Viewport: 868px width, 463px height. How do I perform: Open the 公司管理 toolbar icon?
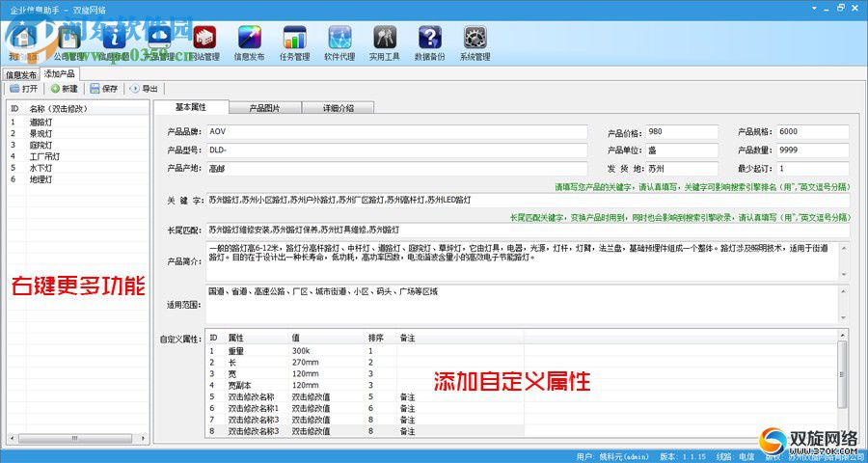tap(68, 42)
